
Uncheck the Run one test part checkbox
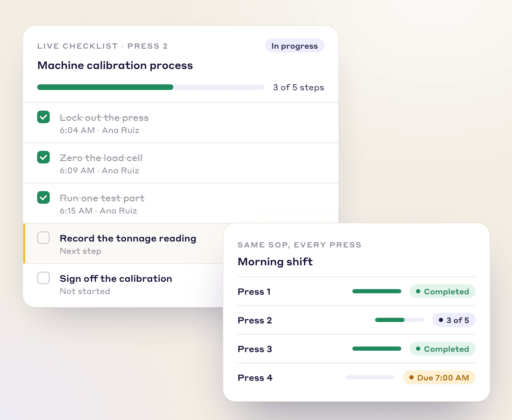coord(43,197)
